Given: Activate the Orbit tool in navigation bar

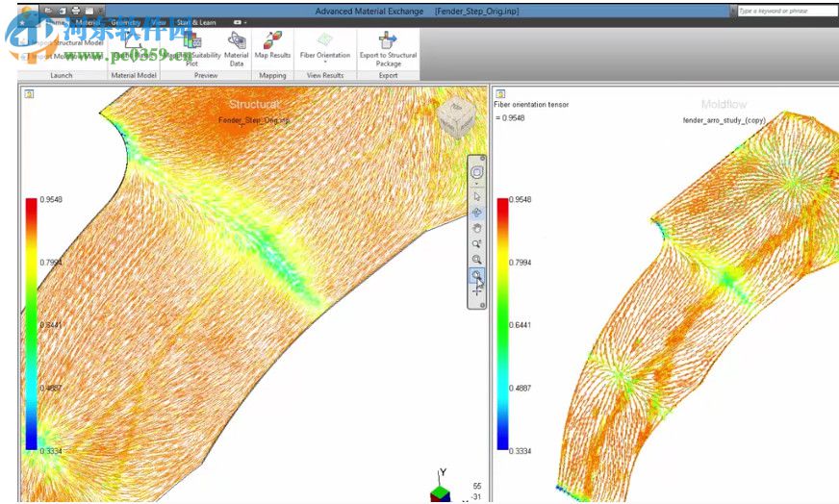Looking at the screenshot, I should point(477,213).
